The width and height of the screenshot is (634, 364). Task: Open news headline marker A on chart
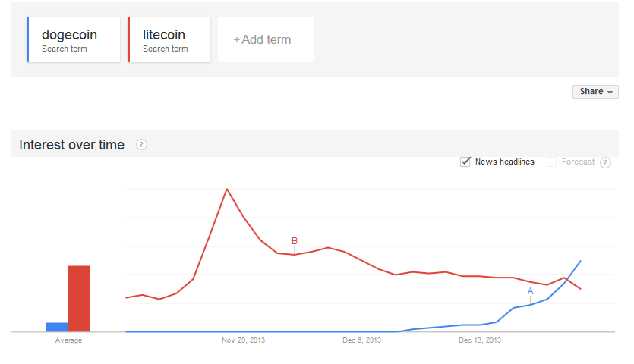531,291
